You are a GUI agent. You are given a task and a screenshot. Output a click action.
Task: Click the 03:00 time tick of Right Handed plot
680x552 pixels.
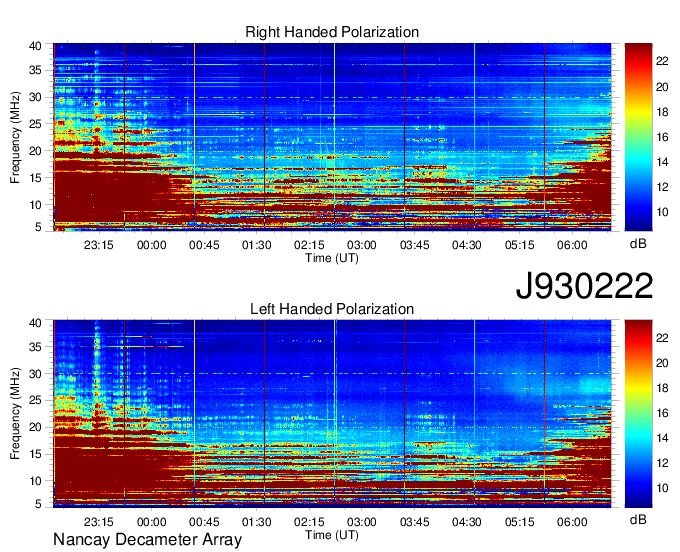pyautogui.click(x=362, y=245)
